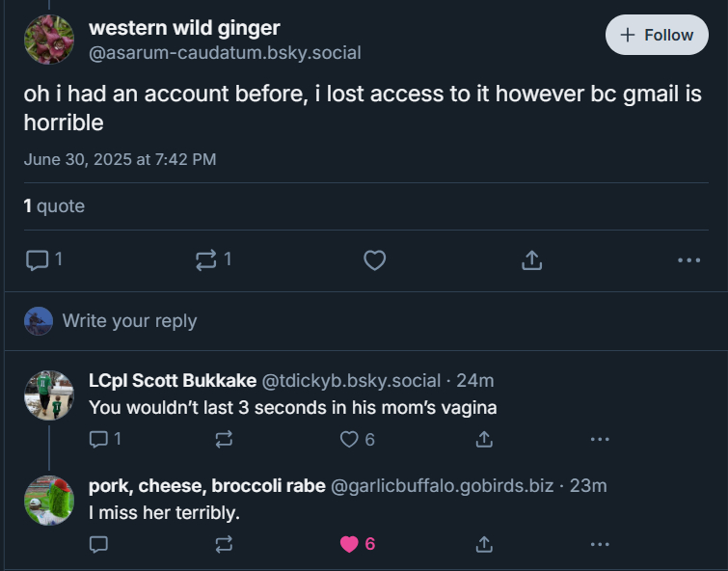Share LCpl Scott's comment
Viewport: 728px width, 571px height.
[x=484, y=440]
